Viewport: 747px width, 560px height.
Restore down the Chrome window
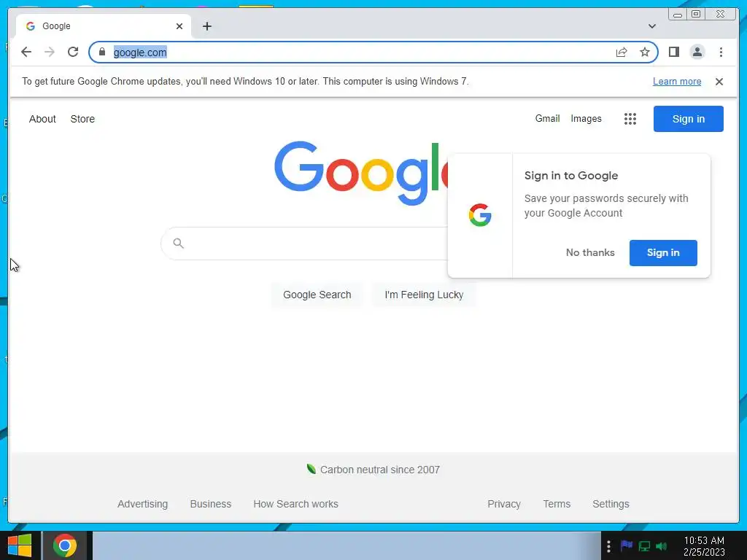pyautogui.click(x=695, y=15)
